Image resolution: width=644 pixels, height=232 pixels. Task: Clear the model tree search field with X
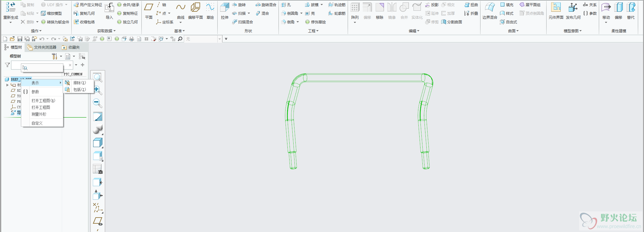coord(70,65)
